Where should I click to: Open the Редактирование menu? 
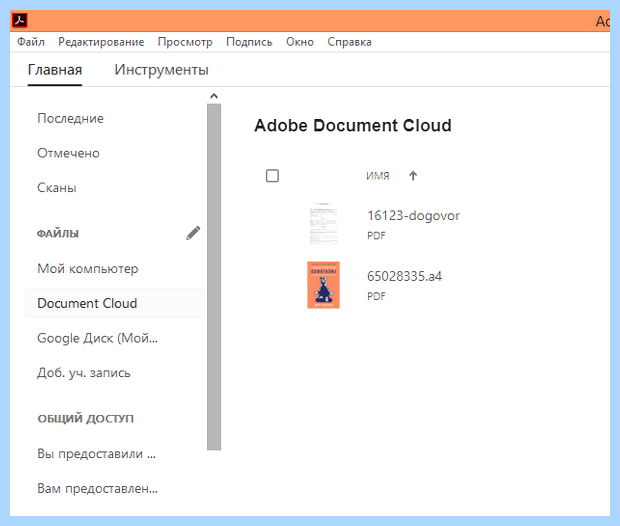(101, 42)
